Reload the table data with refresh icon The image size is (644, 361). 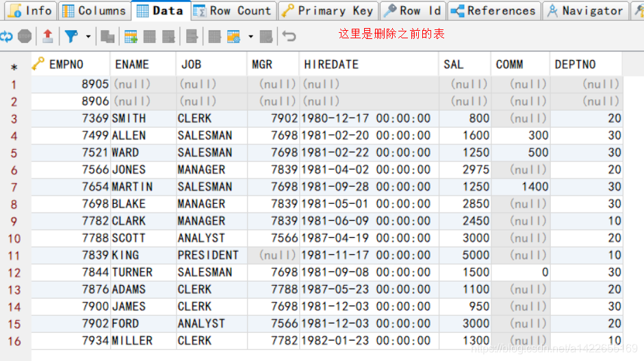pyautogui.click(x=5, y=36)
